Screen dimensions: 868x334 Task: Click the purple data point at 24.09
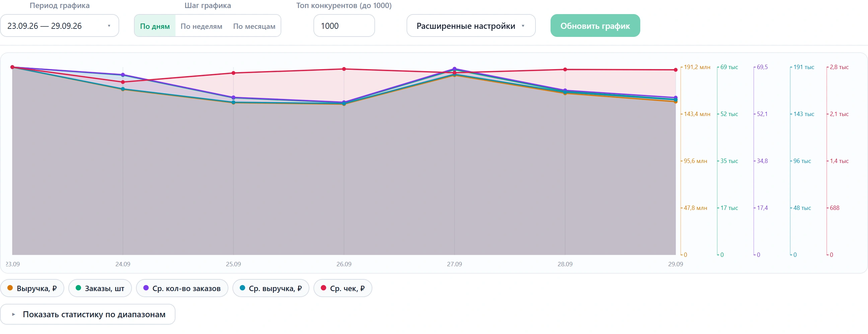(123, 75)
